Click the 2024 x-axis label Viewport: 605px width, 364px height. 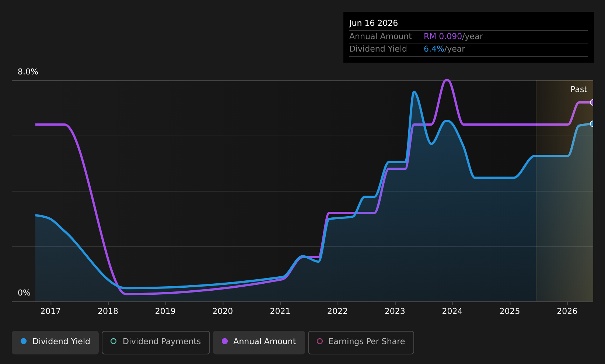click(452, 311)
